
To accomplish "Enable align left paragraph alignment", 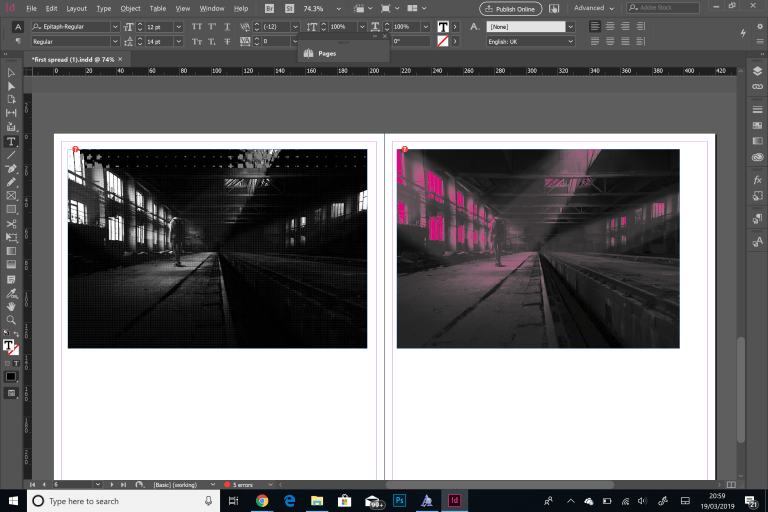I will point(595,26).
